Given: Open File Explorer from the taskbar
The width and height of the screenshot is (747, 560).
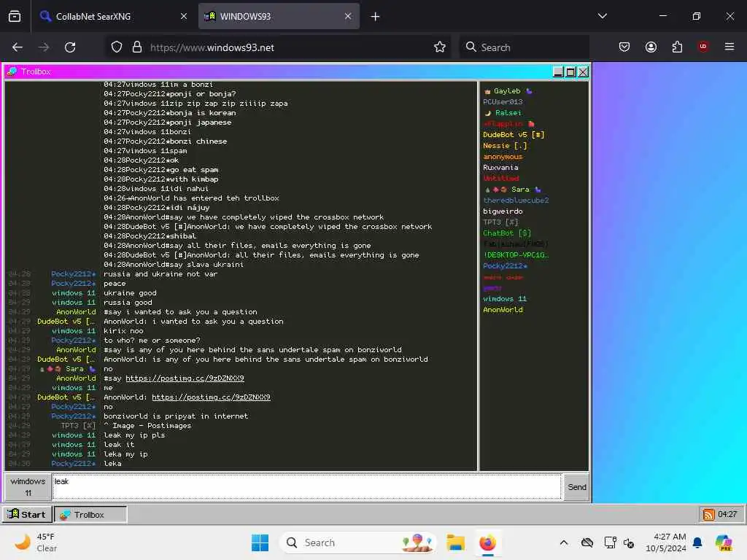Looking at the screenshot, I should coord(455,542).
